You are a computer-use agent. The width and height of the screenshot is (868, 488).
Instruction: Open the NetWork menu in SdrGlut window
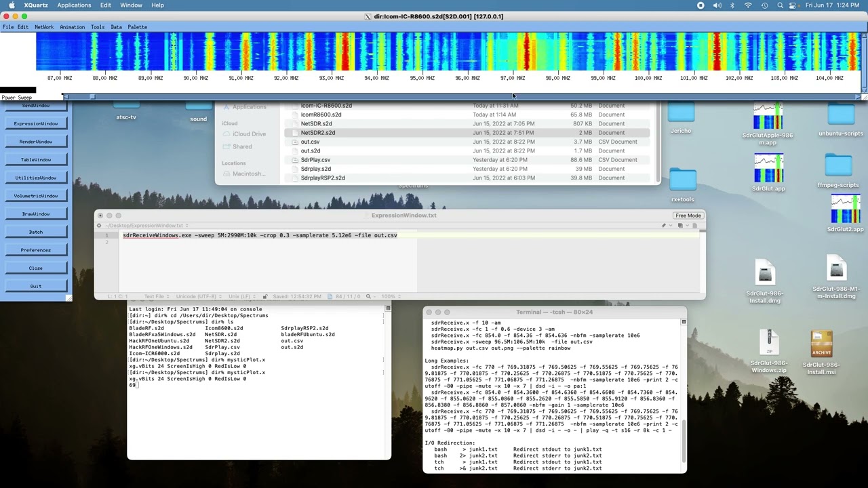pyautogui.click(x=44, y=27)
